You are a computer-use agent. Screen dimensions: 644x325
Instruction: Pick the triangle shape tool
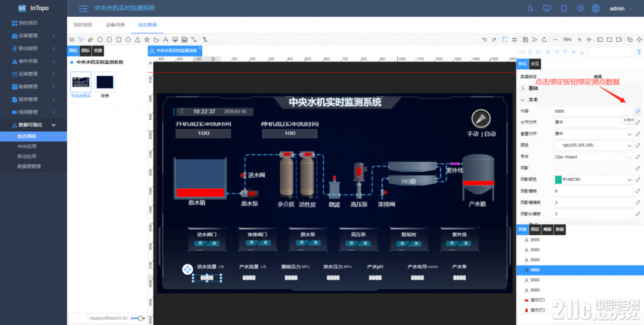[x=138, y=39]
